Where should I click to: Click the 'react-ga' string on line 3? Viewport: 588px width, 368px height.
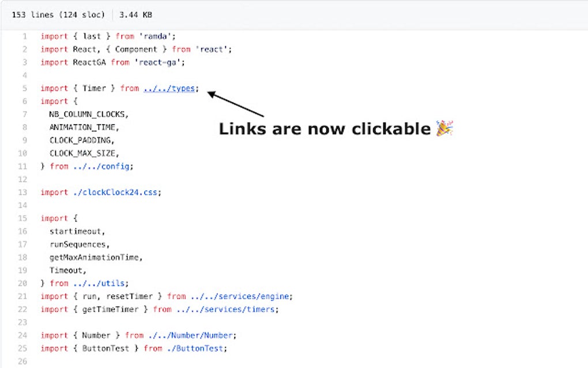[x=157, y=62]
